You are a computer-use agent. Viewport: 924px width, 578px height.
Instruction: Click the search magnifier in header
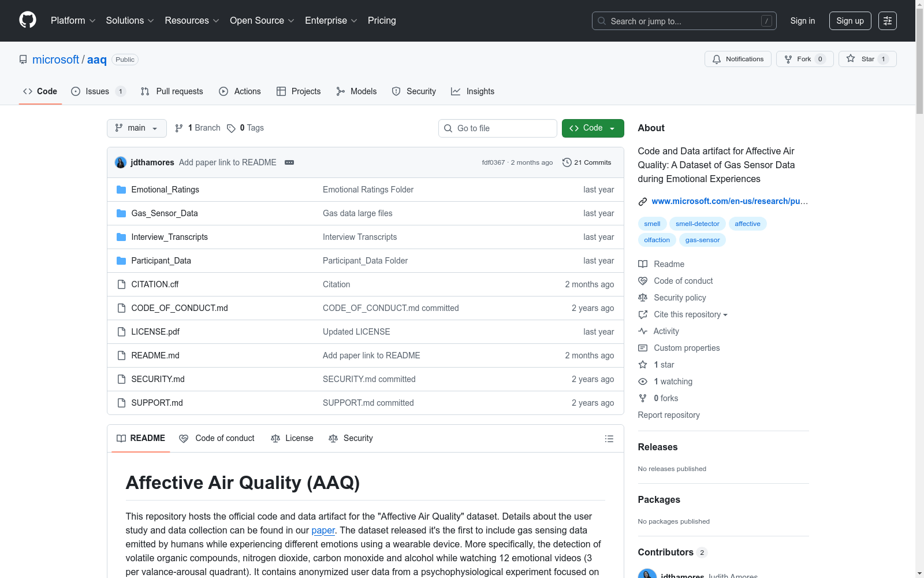click(602, 21)
